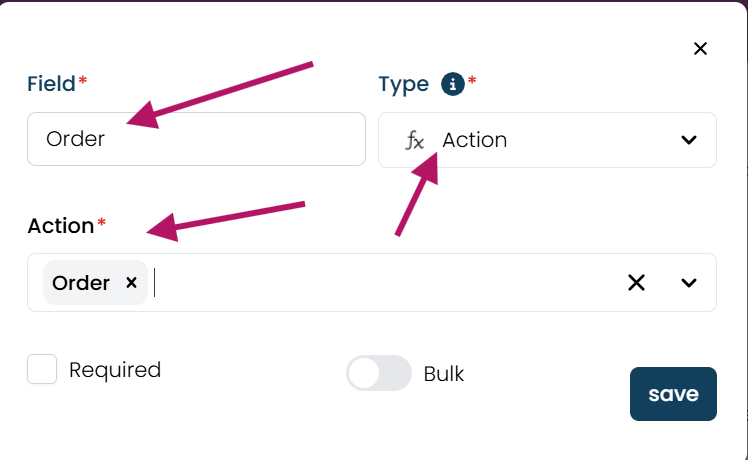Toggle the Bulk switch on

379,373
